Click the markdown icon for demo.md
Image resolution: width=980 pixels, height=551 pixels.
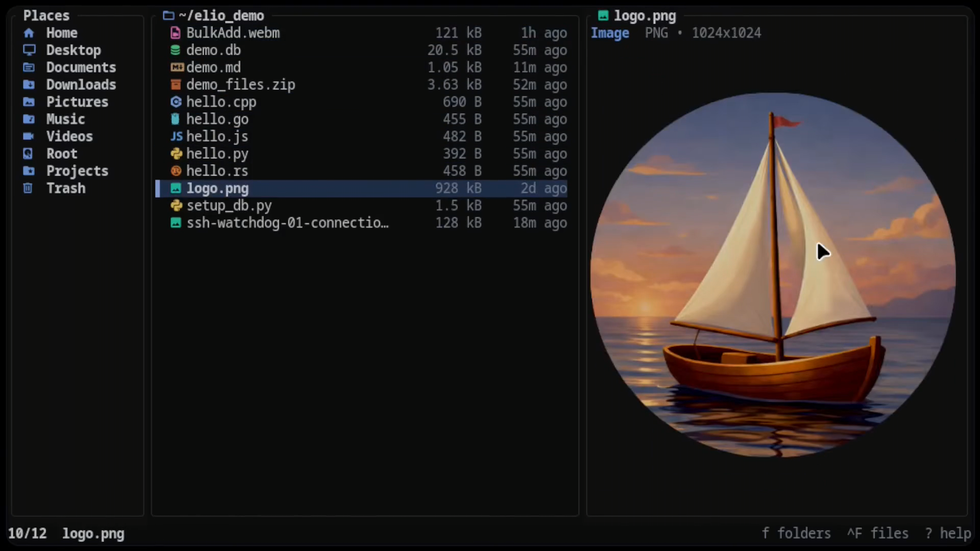point(177,67)
